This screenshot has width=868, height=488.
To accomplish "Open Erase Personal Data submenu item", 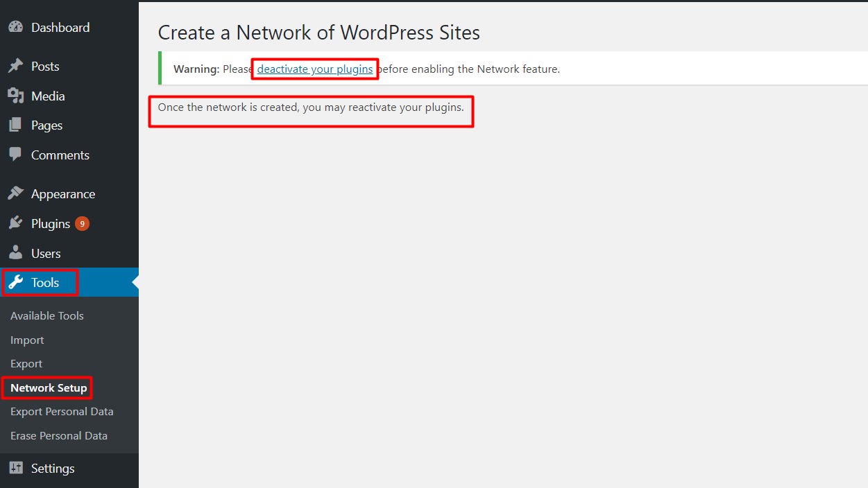I will 59,435.
